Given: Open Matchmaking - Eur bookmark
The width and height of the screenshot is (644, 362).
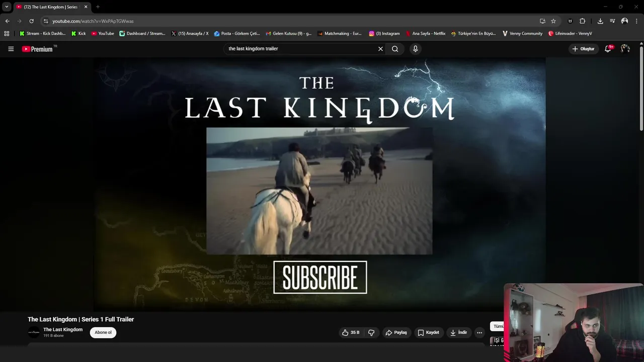Looking at the screenshot, I should (340, 34).
